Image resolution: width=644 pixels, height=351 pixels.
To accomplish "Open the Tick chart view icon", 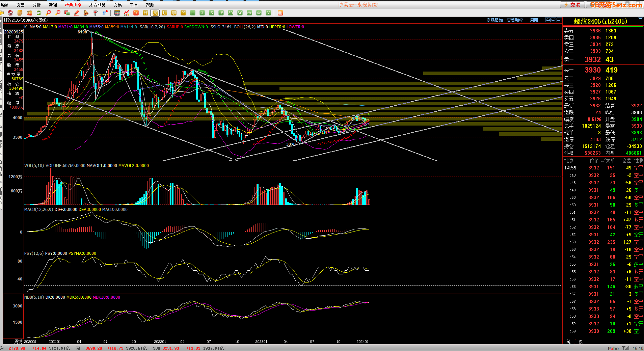I will click(136, 13).
